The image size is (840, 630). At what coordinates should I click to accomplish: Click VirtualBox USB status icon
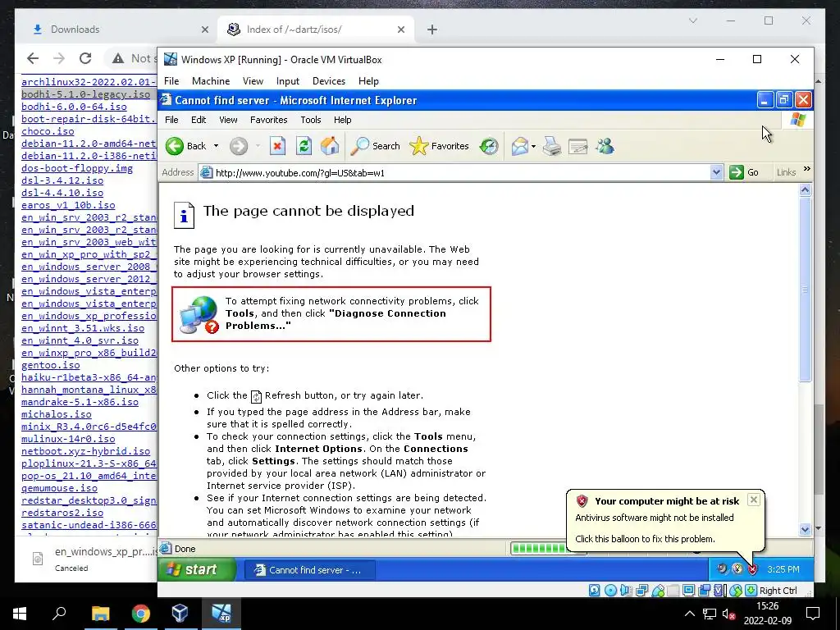pos(658,591)
